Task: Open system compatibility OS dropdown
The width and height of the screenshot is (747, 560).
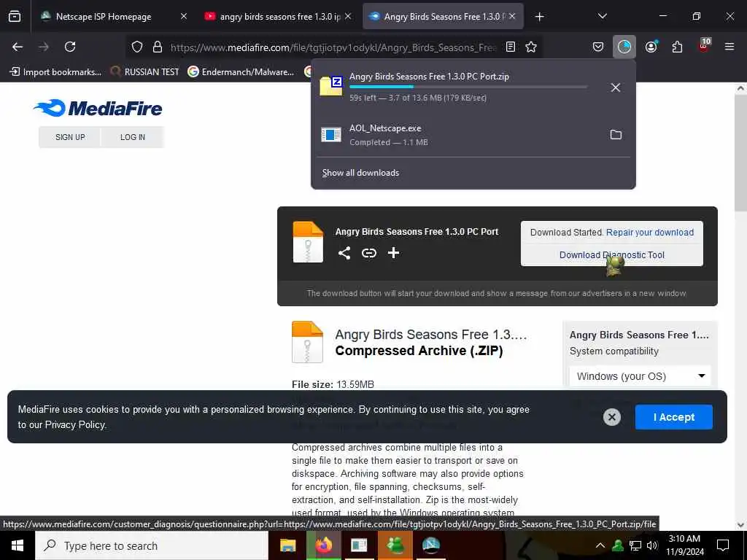Action: tap(640, 376)
